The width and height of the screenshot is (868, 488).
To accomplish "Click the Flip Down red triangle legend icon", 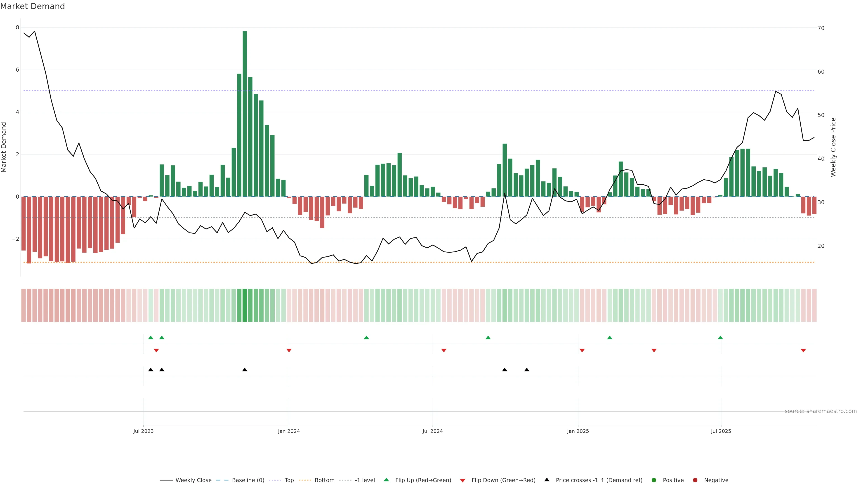I will point(462,480).
